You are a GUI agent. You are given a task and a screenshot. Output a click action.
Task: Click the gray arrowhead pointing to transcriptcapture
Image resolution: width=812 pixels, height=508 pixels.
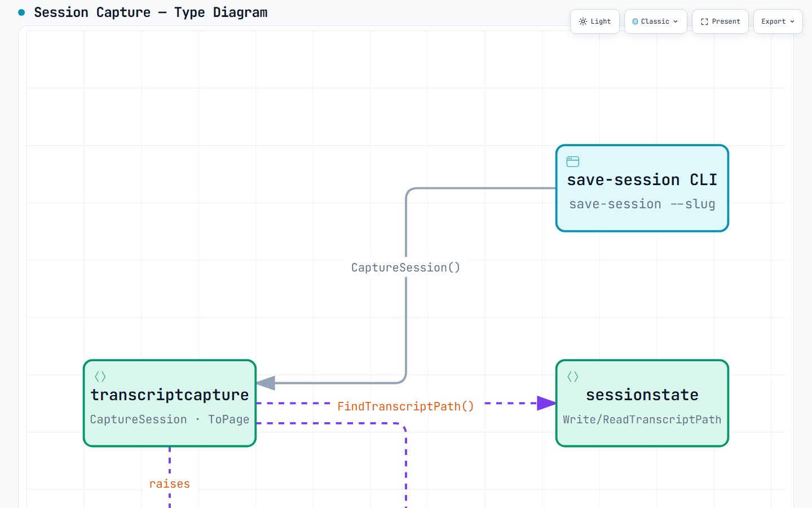(266, 383)
